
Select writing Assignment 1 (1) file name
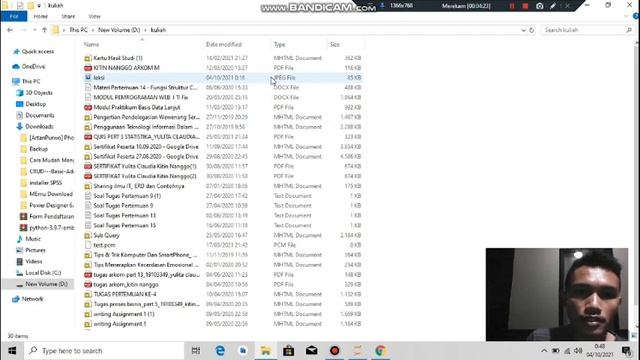coord(124,314)
